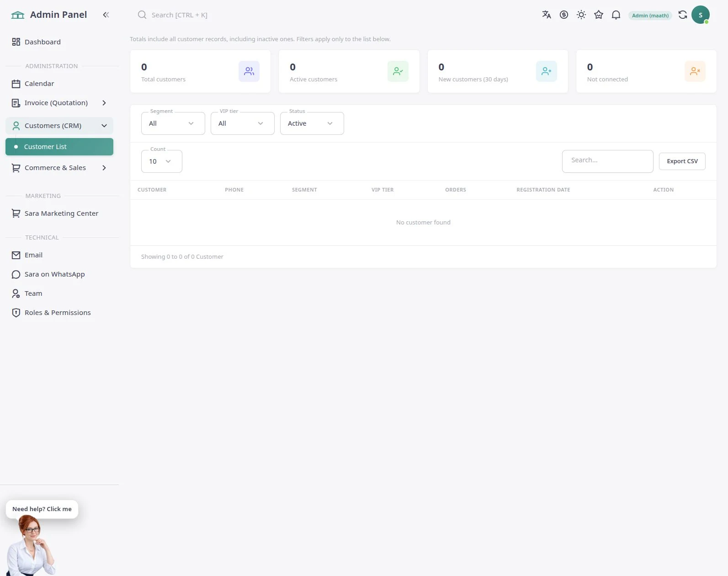Expand Commerce & Sales submenu
The width and height of the screenshot is (728, 576).
(59, 168)
